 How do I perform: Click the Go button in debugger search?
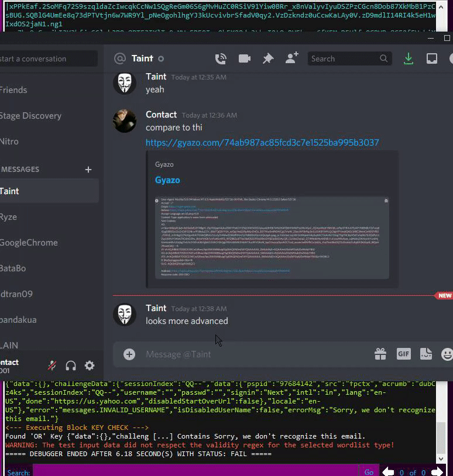pos(369,472)
